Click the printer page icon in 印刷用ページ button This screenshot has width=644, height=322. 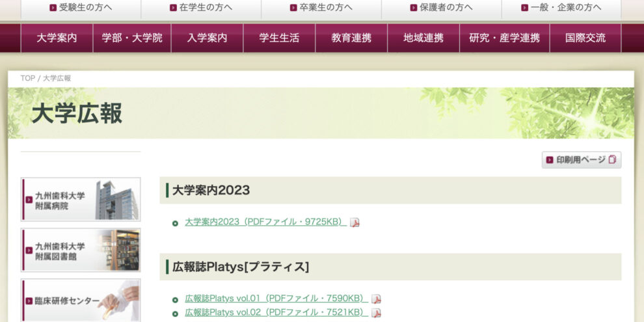(612, 160)
